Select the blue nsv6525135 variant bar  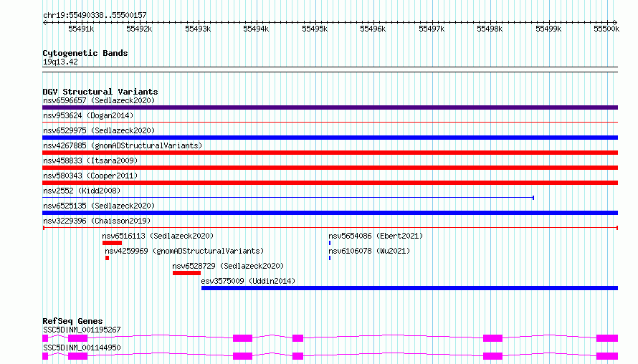click(330, 213)
